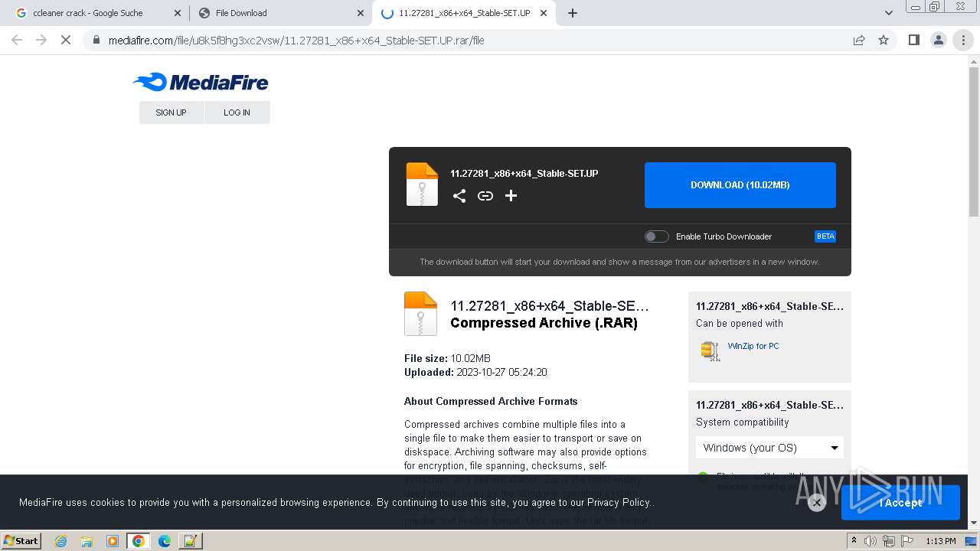Share the file via share icon

tap(459, 196)
